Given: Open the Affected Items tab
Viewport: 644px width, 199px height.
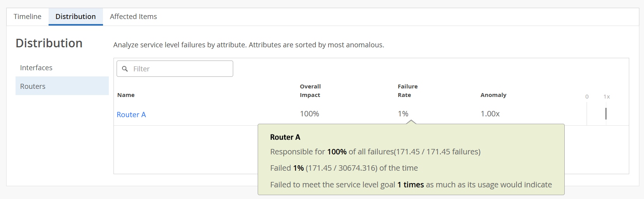Looking at the screenshot, I should [133, 17].
